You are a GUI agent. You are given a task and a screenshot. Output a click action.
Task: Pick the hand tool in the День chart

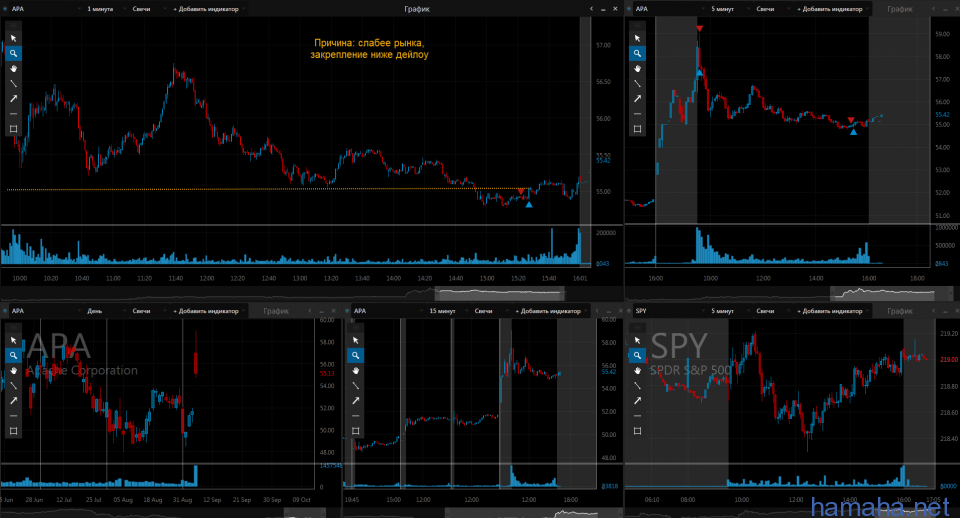[x=13, y=370]
